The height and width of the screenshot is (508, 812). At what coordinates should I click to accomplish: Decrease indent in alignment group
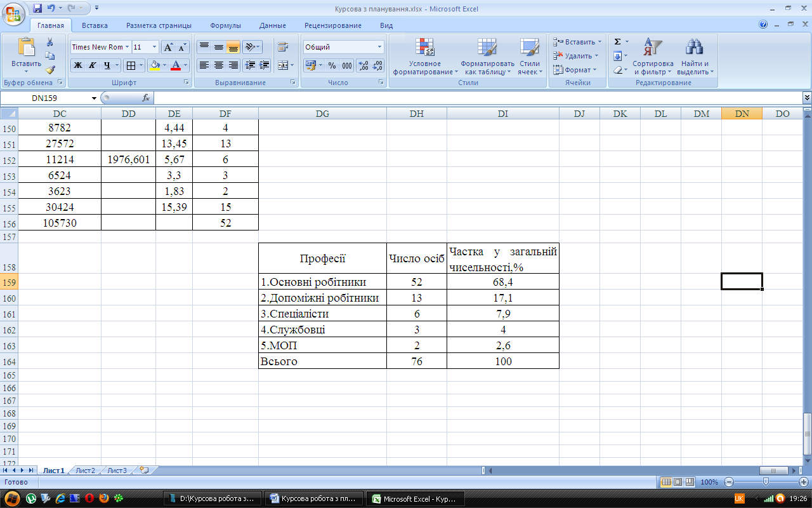click(x=250, y=65)
